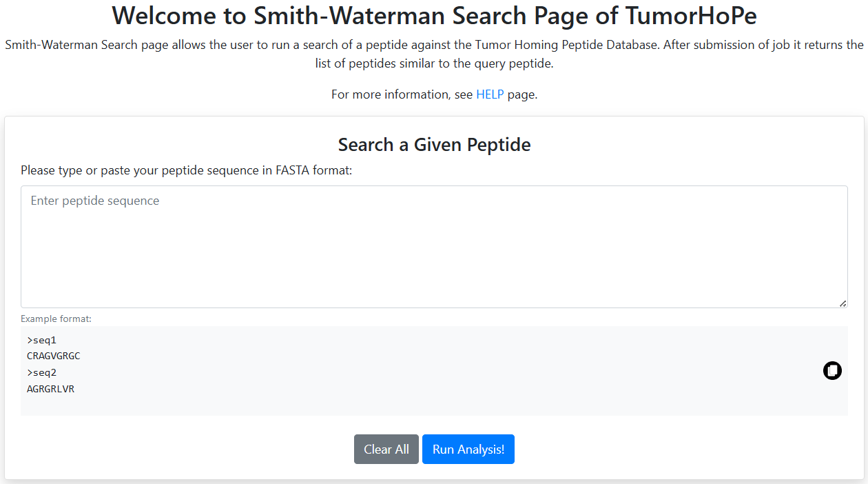868x484 pixels.
Task: Click the Run Analysis! button
Action: coord(468,449)
